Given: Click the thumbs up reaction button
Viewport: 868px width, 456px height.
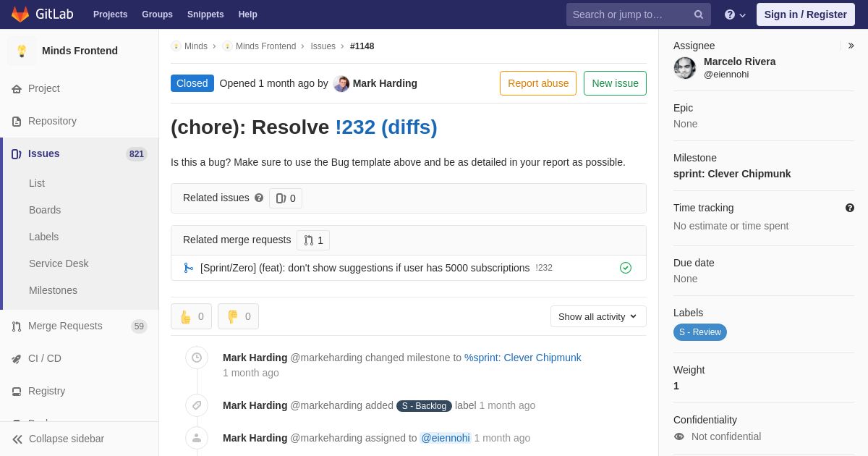Looking at the screenshot, I should click(191, 316).
